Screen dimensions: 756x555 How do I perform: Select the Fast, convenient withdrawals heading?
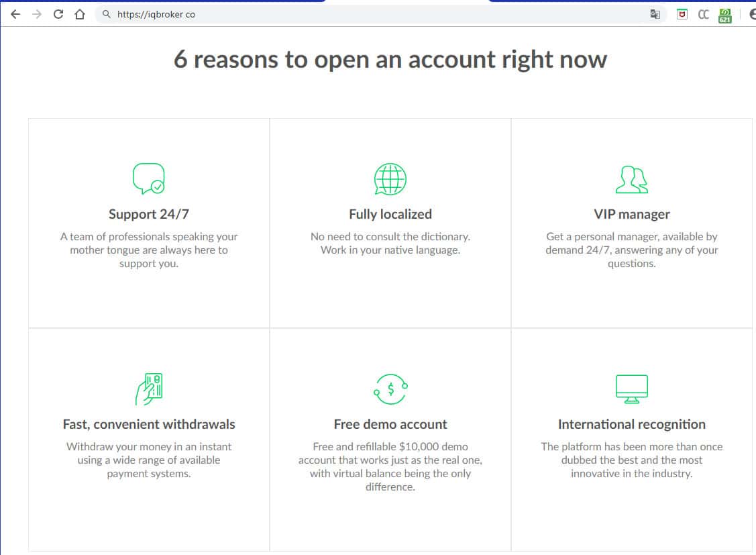click(x=148, y=424)
